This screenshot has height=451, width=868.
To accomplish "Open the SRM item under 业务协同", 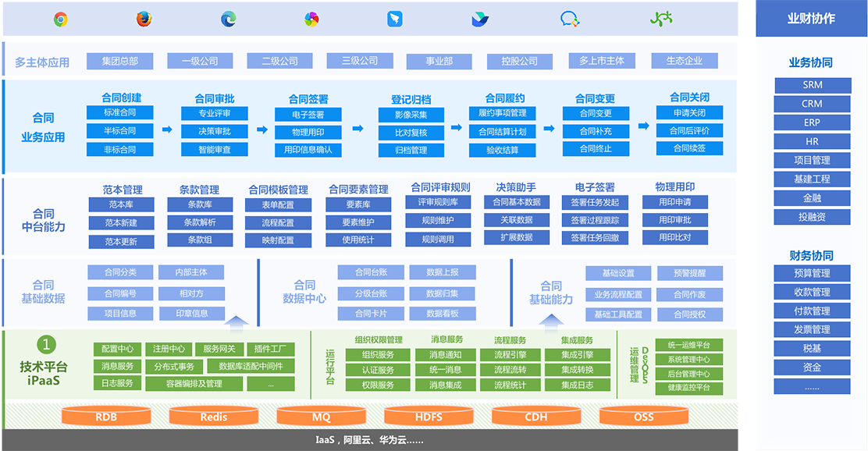I will 811,85.
